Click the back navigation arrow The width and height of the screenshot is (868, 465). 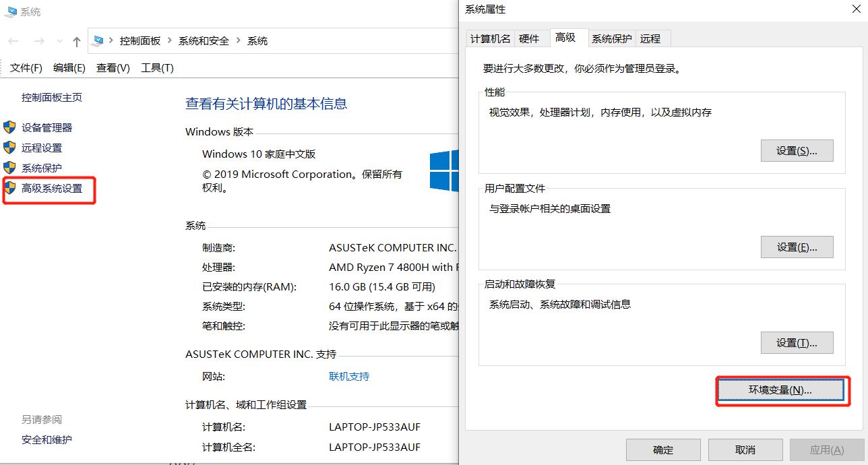click(x=14, y=40)
